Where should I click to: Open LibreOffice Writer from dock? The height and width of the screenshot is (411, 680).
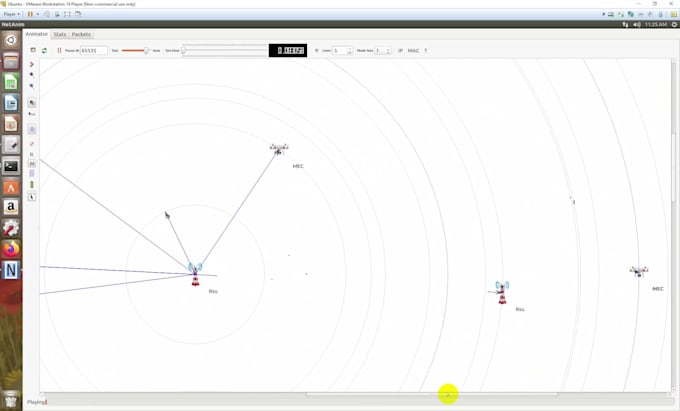pos(11,103)
